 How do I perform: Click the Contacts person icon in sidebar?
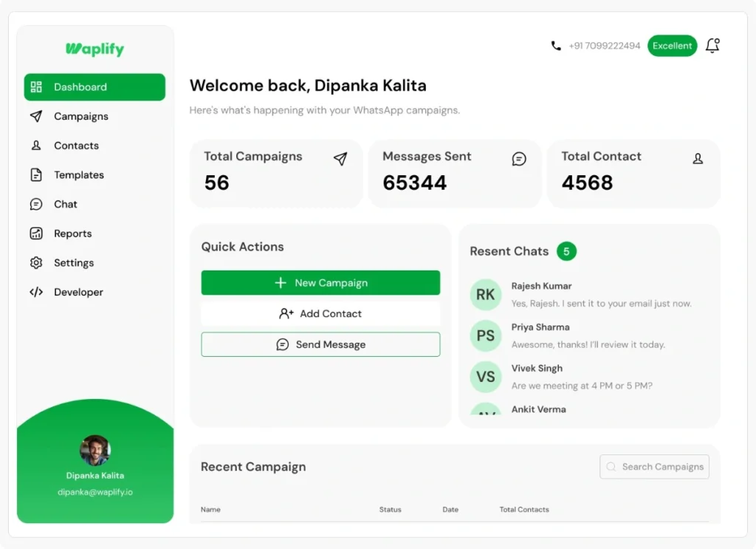(36, 146)
